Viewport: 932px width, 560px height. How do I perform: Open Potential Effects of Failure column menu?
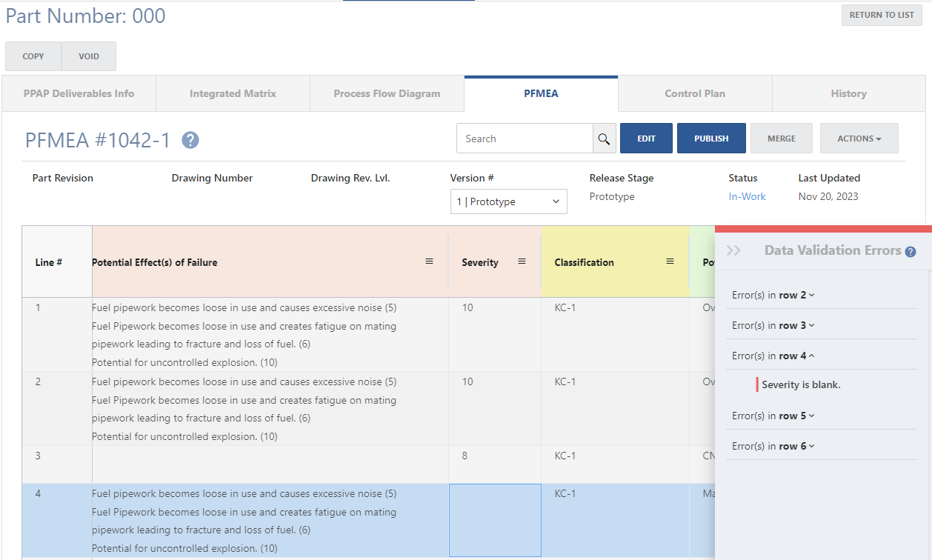pos(429,261)
